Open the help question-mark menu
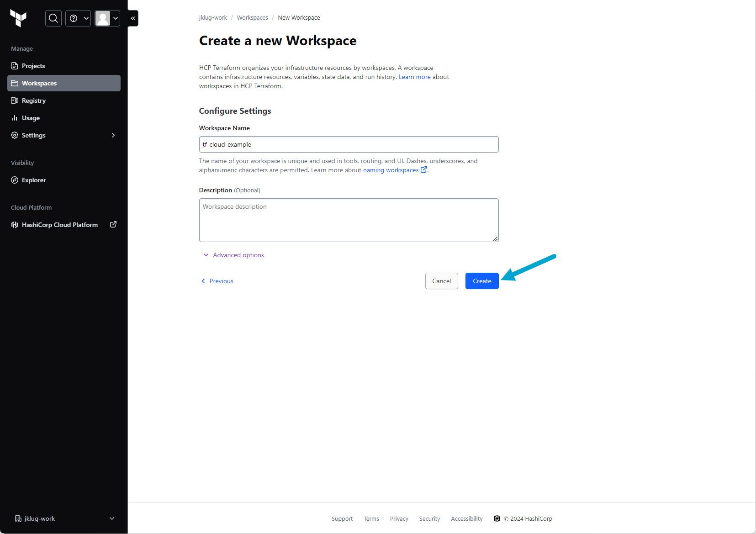The image size is (756, 534). click(78, 18)
